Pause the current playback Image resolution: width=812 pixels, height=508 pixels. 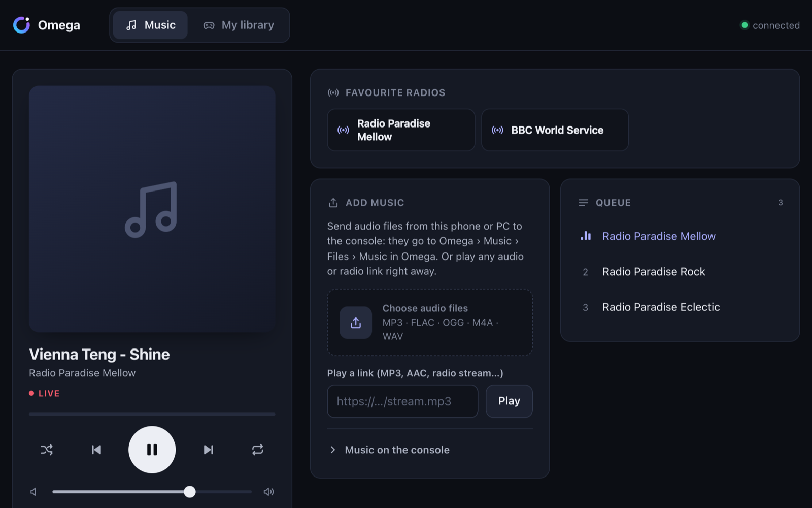pyautogui.click(x=152, y=450)
